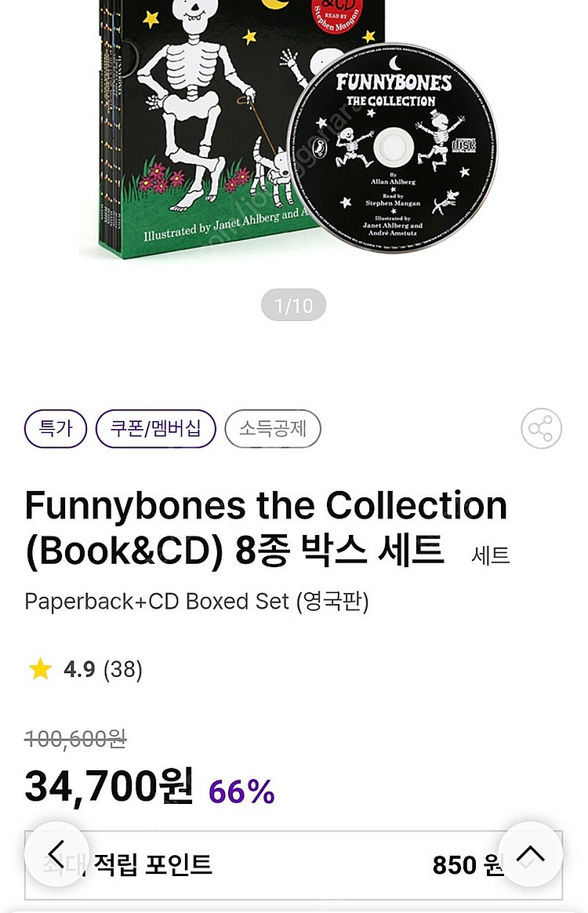
Task: Go back using the left arrow button
Action: click(x=56, y=854)
